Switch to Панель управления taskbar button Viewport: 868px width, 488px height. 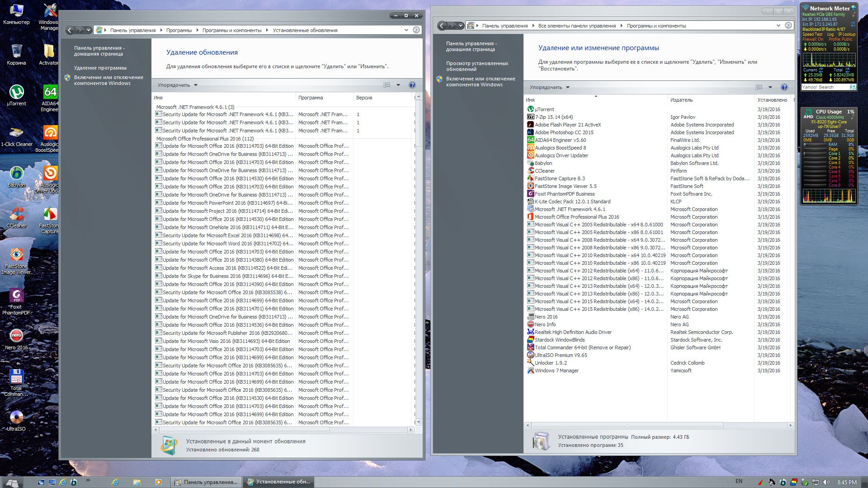pos(206,482)
